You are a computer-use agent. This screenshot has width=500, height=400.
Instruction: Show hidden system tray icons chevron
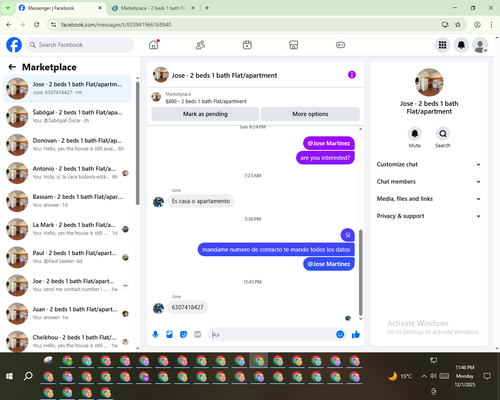(x=424, y=376)
